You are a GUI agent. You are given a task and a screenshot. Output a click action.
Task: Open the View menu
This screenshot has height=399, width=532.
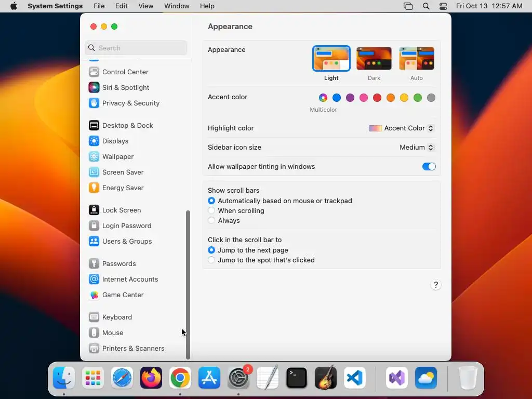(x=146, y=6)
